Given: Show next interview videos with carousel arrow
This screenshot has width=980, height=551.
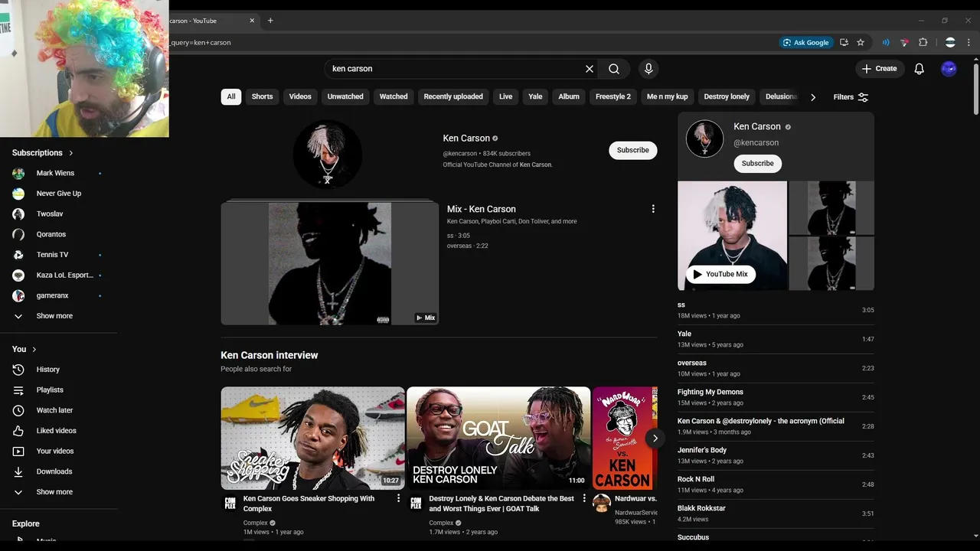Looking at the screenshot, I should click(x=655, y=439).
